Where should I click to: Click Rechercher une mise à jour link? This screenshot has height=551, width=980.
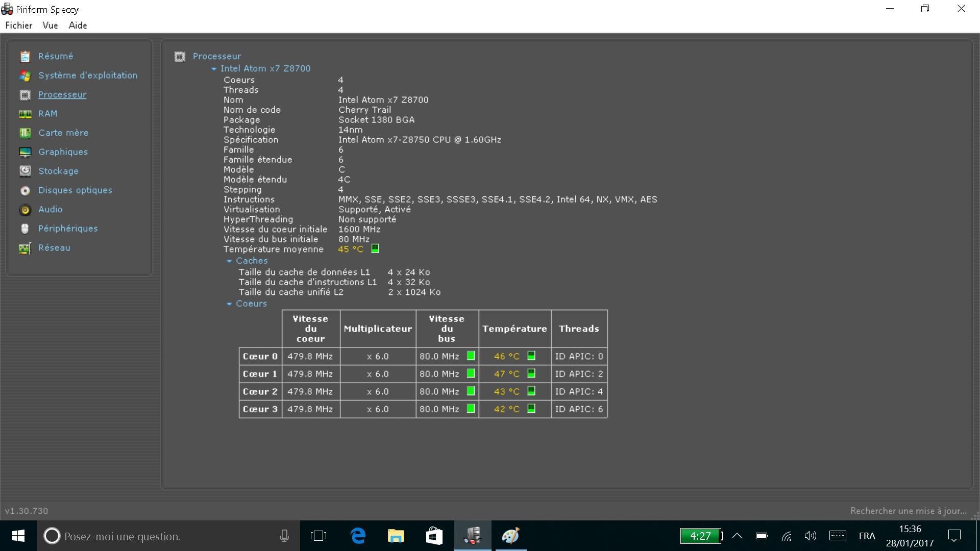pos(908,511)
